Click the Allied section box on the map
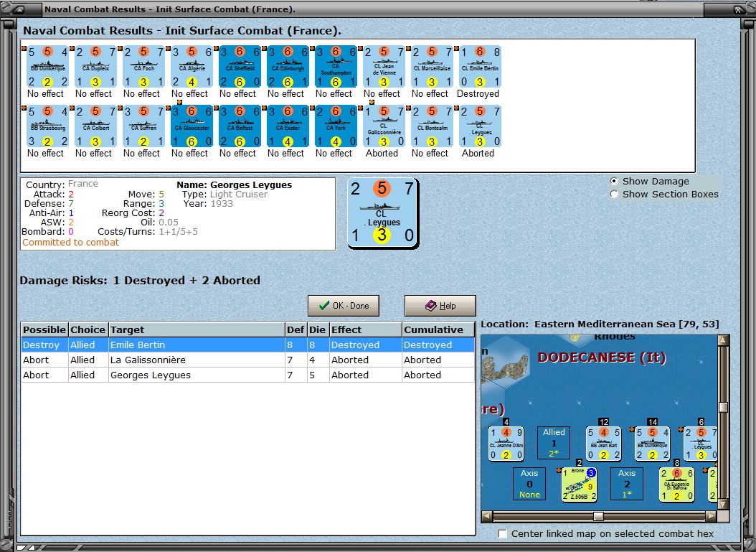Viewport: 756px width, 552px height. click(x=554, y=442)
